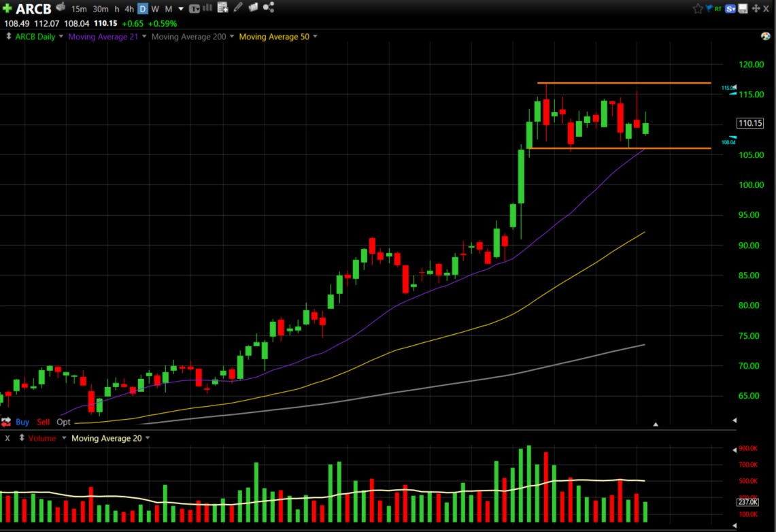Open the timeframe dropdown arrow
This screenshot has height=532, width=776.
pos(181,9)
